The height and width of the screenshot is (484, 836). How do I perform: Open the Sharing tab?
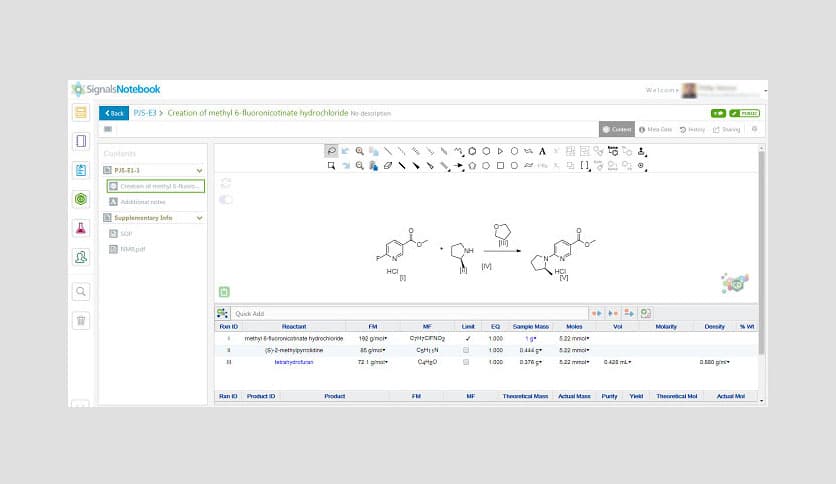pyautogui.click(x=727, y=130)
